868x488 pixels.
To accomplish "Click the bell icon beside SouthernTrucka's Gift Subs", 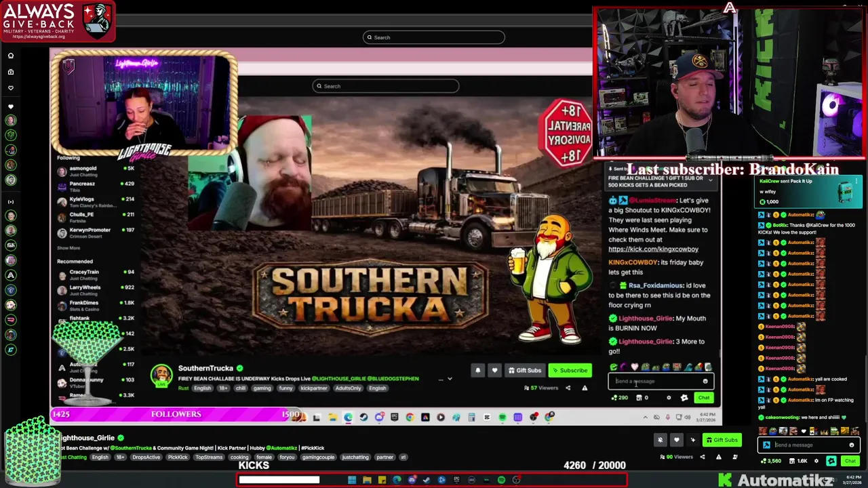I will tap(478, 370).
